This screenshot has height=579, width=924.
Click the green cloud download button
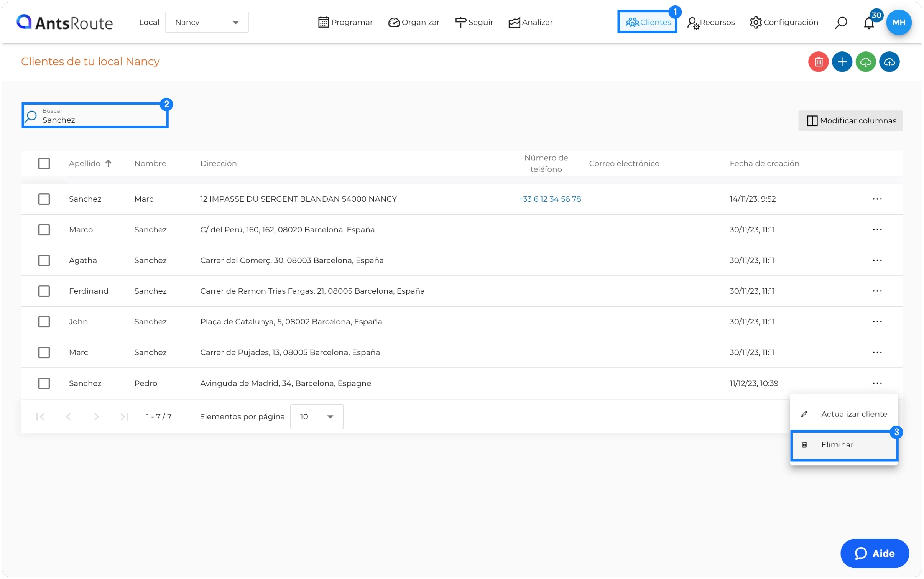click(x=865, y=62)
